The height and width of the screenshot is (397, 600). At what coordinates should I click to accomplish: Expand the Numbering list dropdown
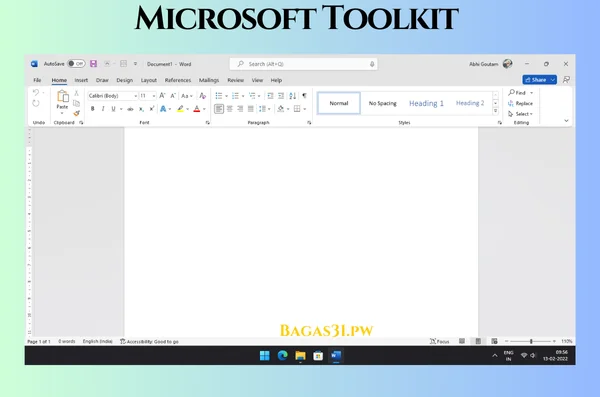tap(243, 96)
